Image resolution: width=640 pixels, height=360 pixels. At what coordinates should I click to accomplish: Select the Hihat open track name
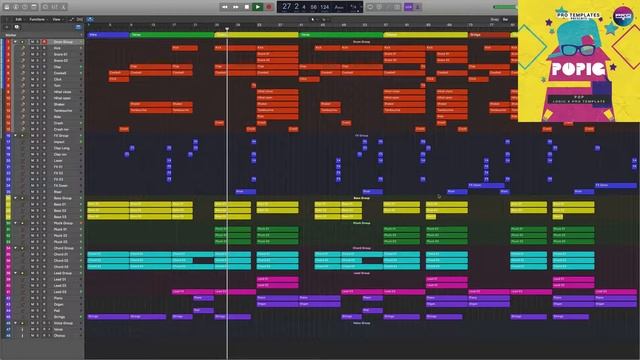tap(62, 98)
